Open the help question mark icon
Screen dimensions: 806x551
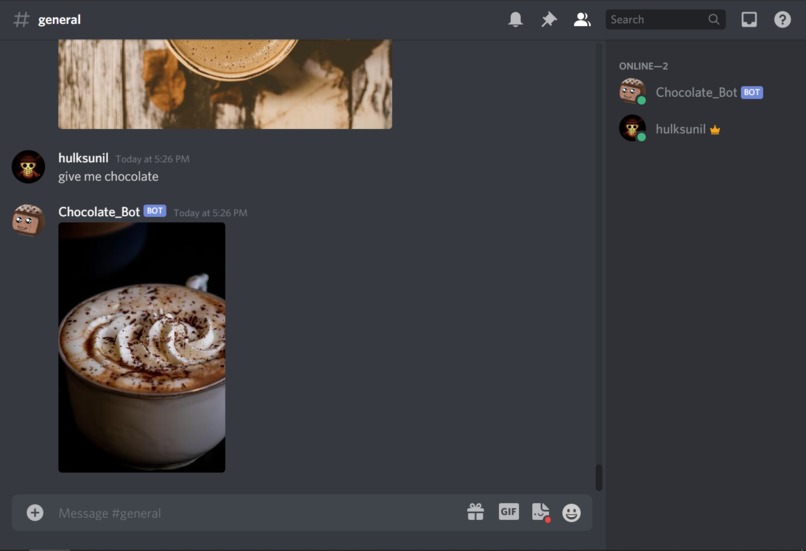click(782, 20)
